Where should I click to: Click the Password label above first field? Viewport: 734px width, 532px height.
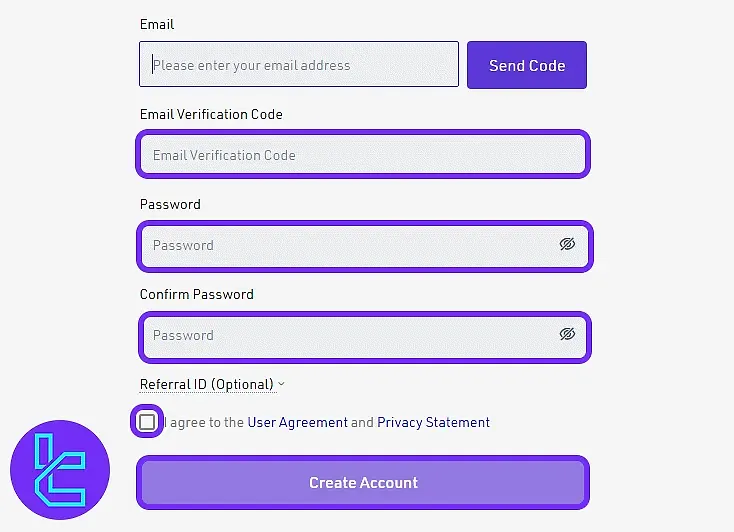click(170, 204)
